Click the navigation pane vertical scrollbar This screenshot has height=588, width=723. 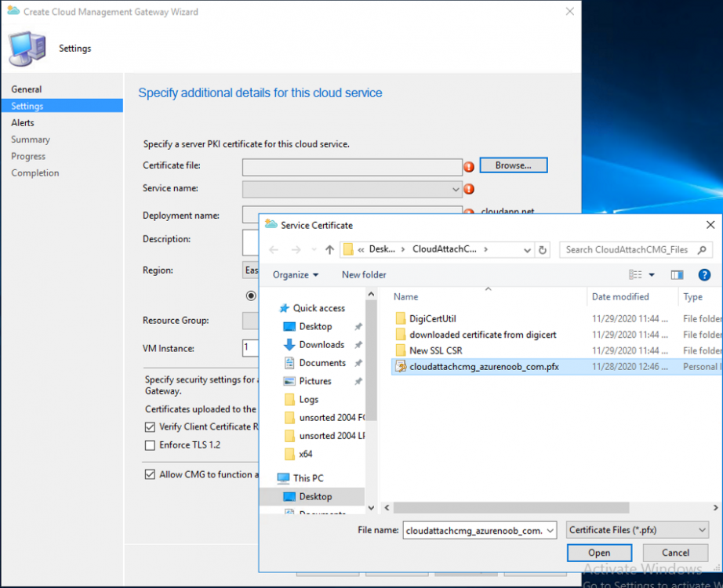[371, 360]
